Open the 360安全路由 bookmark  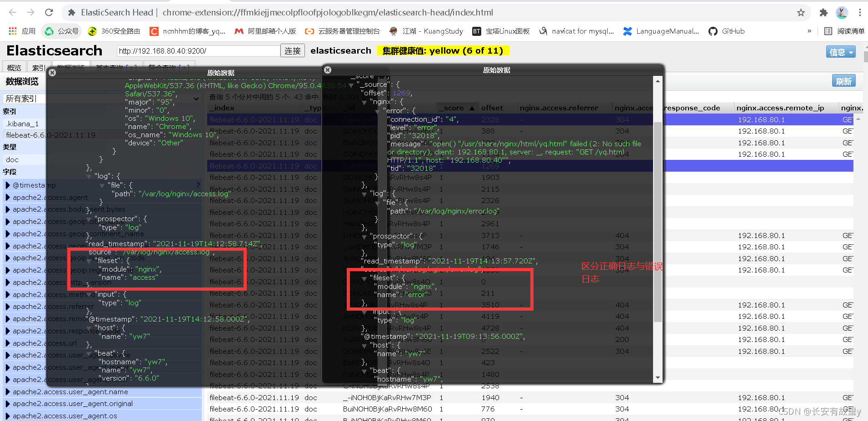coord(114,31)
